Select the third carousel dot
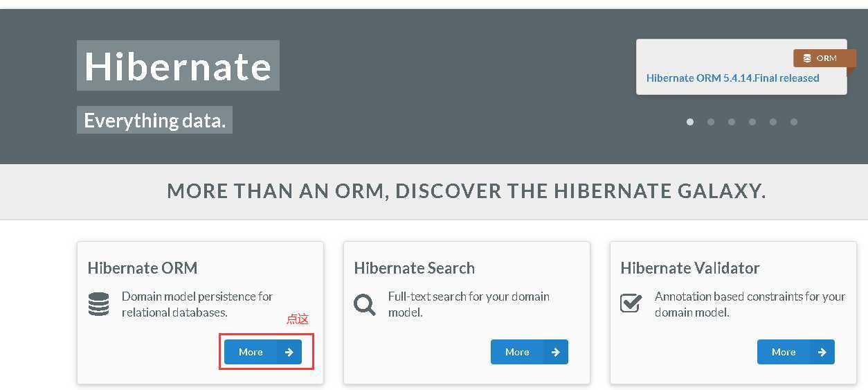The image size is (868, 390). 732,122
